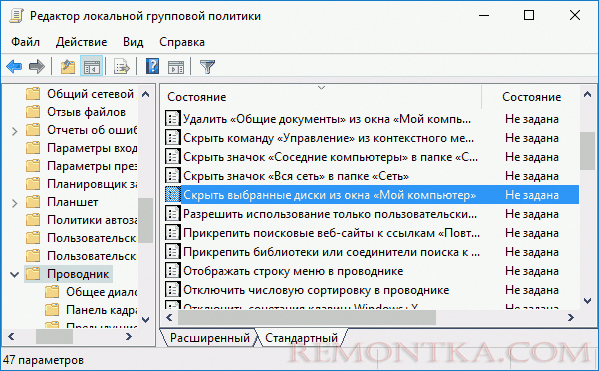The image size is (599, 371).
Task: Click the app icon in title bar
Action: pos(16,16)
